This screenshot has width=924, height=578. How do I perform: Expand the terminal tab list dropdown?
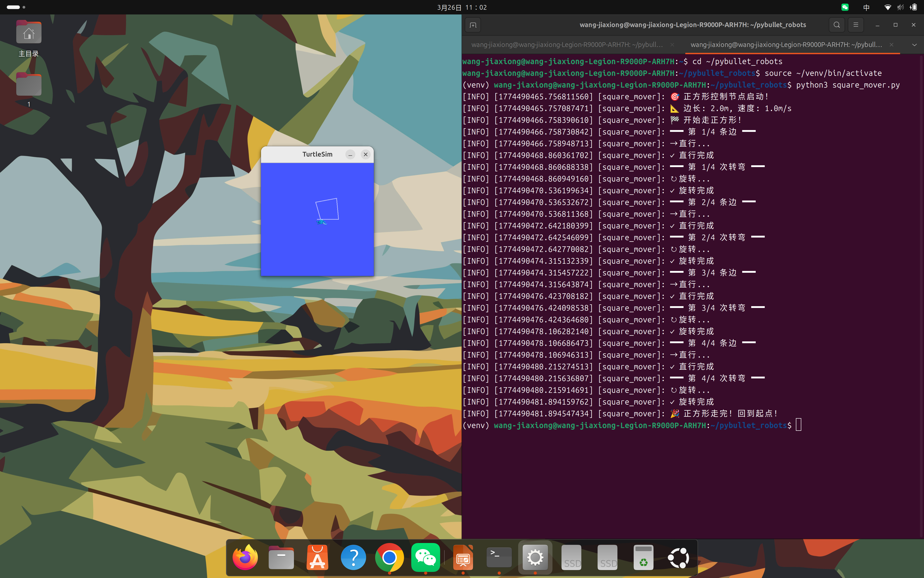915,45
